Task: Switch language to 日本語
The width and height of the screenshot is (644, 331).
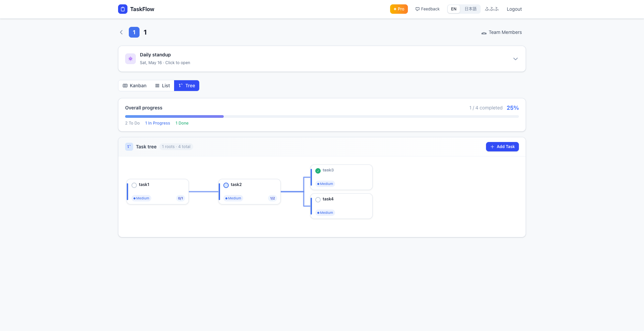Action: pos(470,9)
